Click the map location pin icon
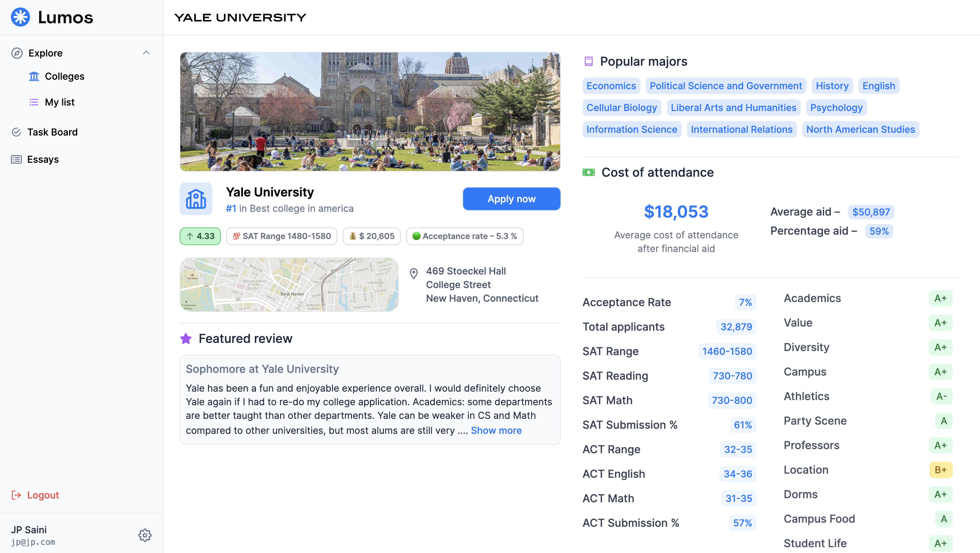 pyautogui.click(x=413, y=273)
